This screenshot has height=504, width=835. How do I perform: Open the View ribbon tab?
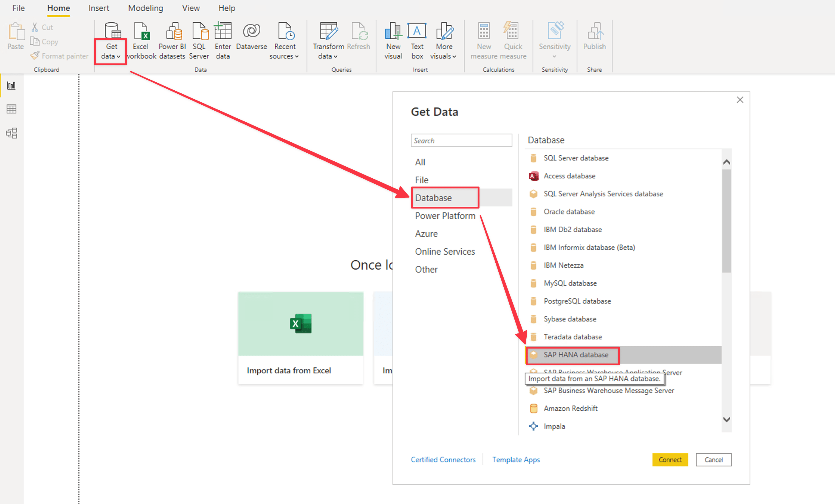coord(191,8)
